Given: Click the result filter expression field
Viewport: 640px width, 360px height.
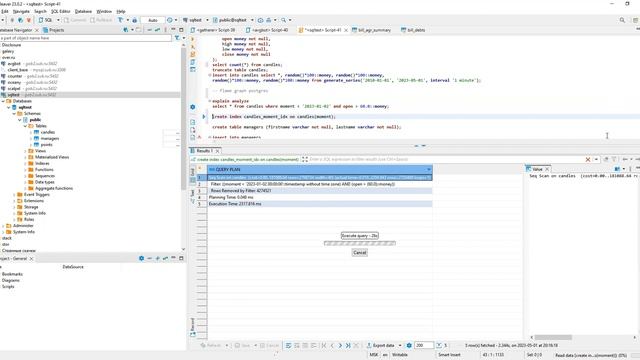Looking at the screenshot, I should [x=446, y=160].
